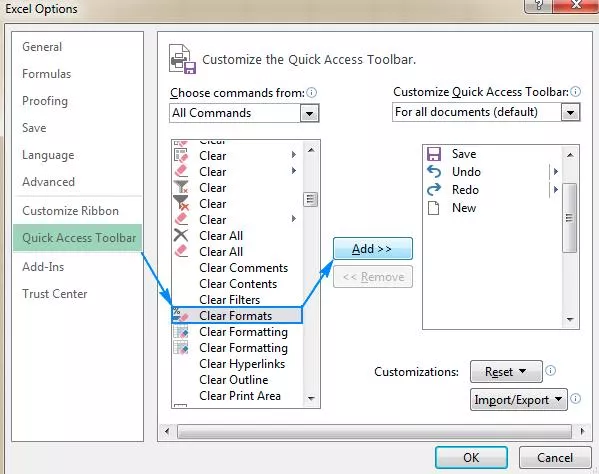Select Quick Access Toolbar category
The image size is (599, 474).
point(78,238)
